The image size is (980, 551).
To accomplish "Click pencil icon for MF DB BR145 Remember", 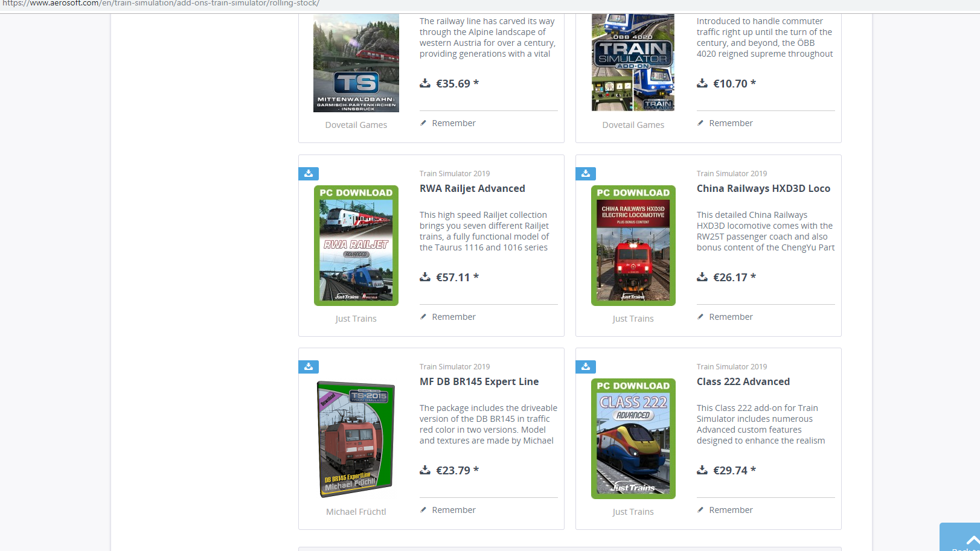I will [423, 510].
